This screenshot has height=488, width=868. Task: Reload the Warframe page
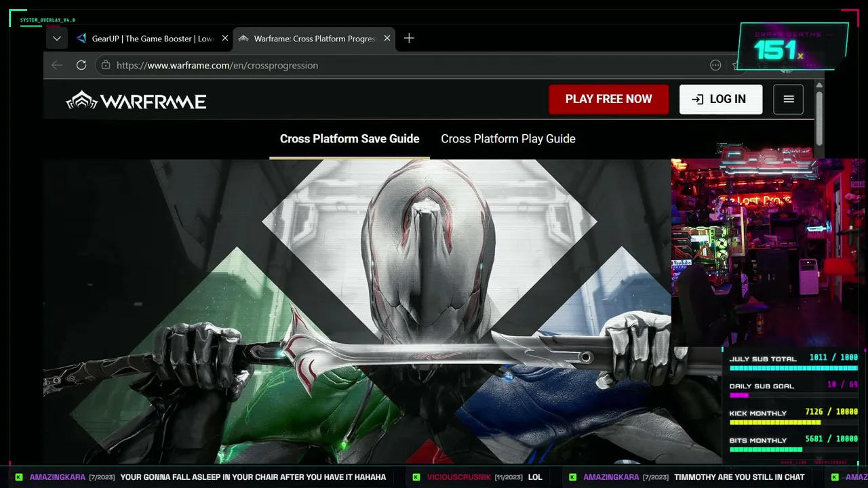tap(81, 65)
